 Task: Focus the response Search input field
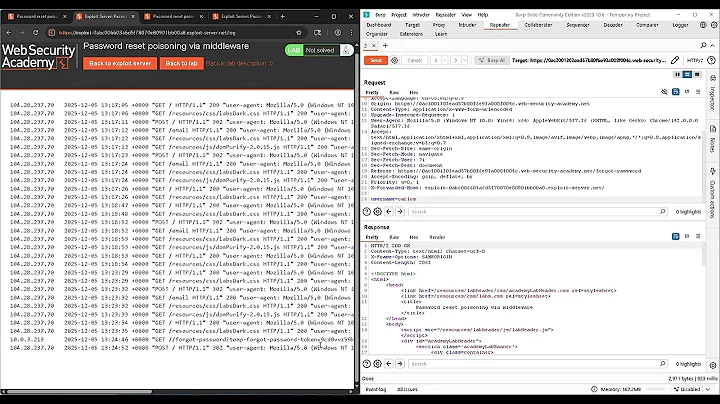pos(537,364)
